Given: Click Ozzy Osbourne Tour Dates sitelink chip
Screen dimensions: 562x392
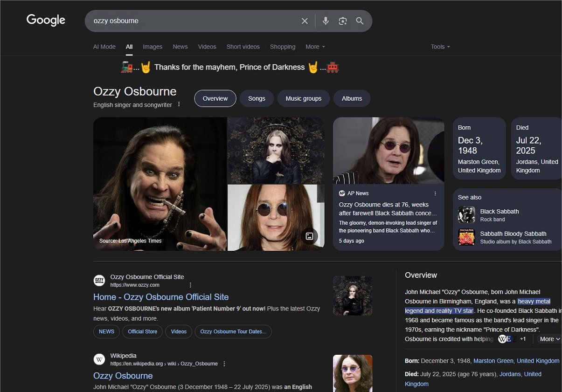Looking at the screenshot, I should click(x=233, y=331).
